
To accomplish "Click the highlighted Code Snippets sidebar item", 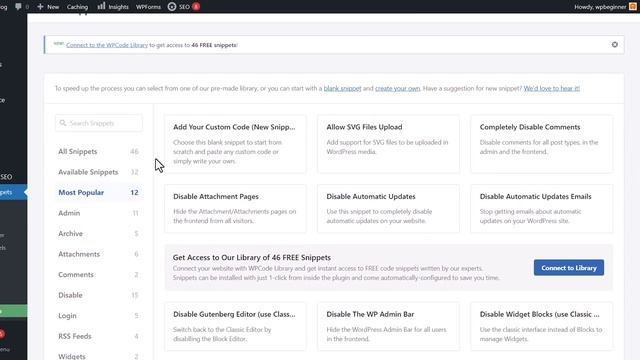I will click(12, 192).
